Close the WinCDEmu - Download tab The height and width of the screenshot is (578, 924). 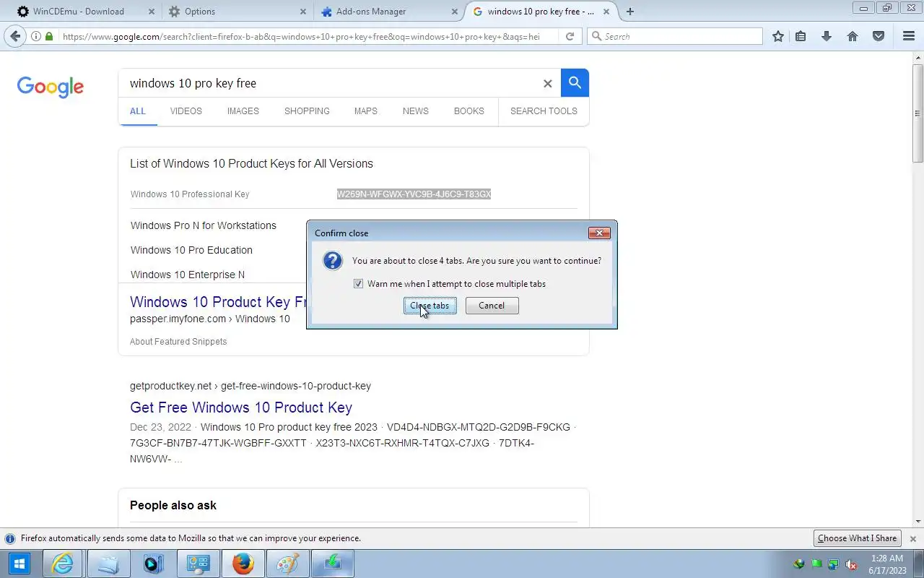pos(151,12)
